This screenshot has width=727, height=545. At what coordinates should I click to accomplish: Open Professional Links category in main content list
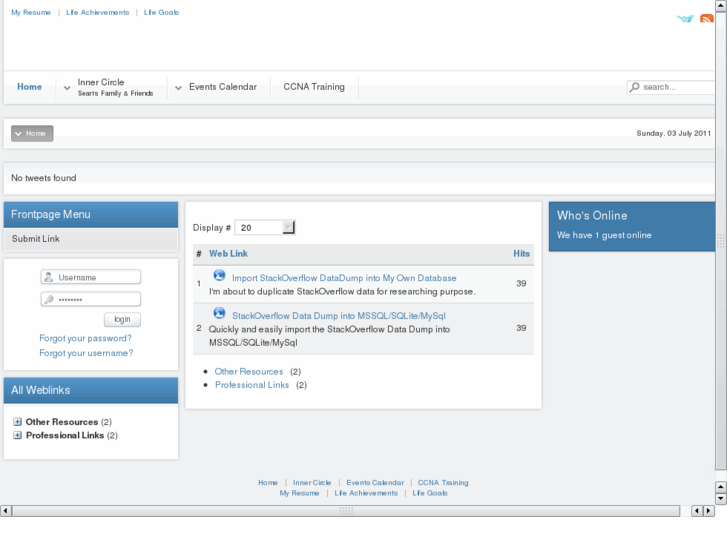[x=252, y=385]
